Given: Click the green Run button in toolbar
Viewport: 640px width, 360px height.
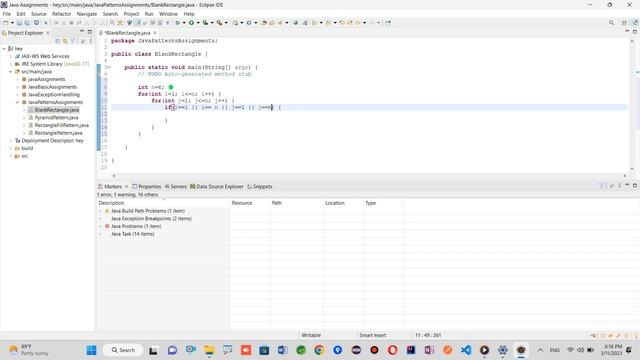Looking at the screenshot, I should coord(191,23).
